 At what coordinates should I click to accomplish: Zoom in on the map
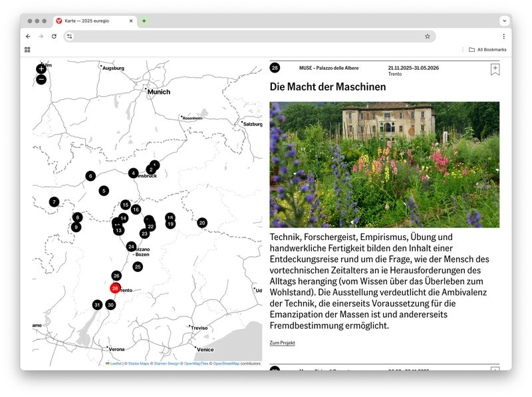coord(41,68)
